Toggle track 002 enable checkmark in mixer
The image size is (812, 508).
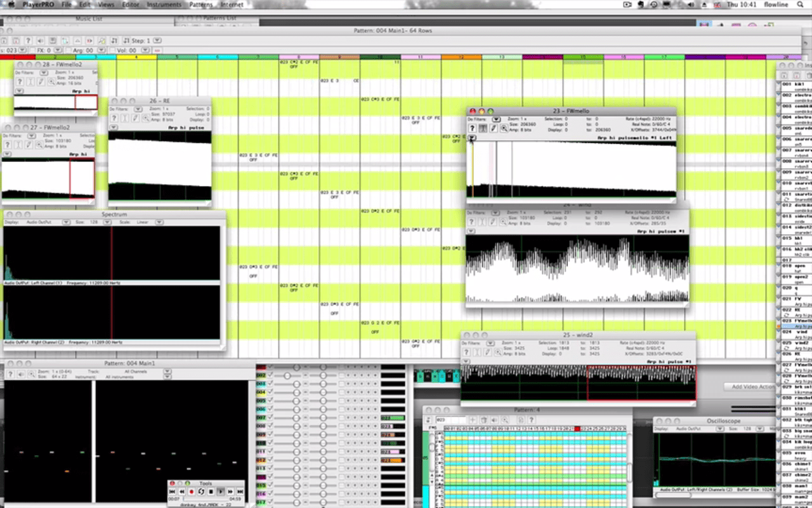(270, 376)
